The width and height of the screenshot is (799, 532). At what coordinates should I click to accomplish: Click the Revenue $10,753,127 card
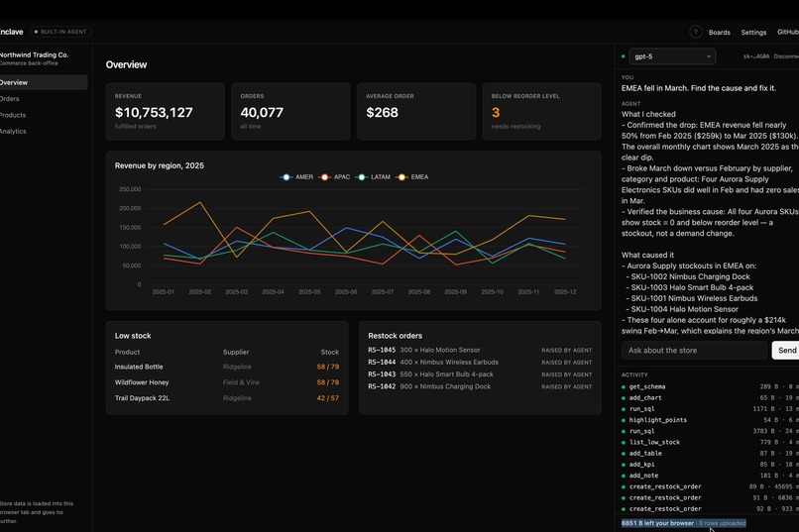coord(166,112)
